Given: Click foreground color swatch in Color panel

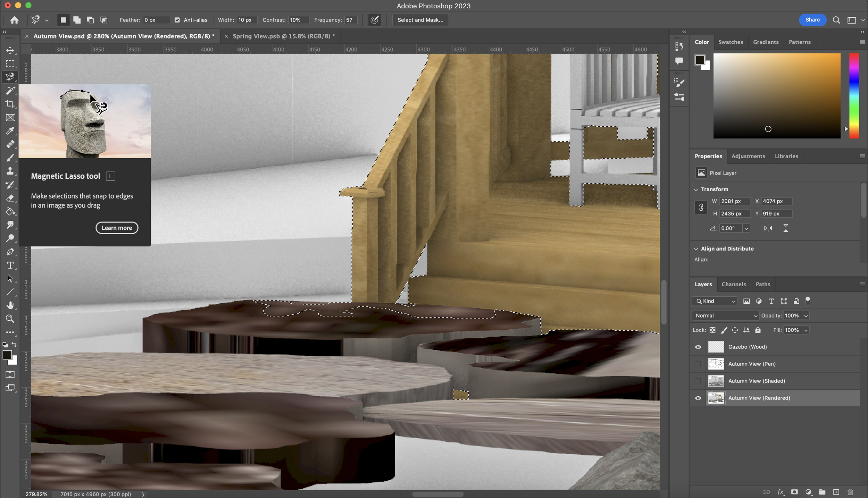Looking at the screenshot, I should [700, 60].
